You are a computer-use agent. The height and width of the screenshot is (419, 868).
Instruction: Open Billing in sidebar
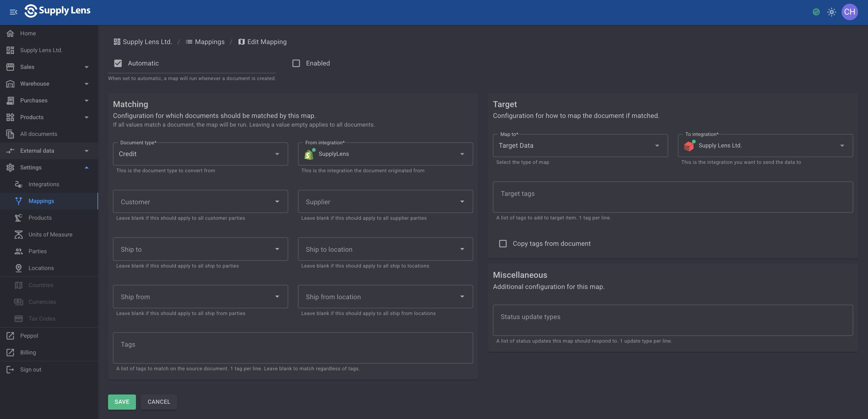point(49,353)
